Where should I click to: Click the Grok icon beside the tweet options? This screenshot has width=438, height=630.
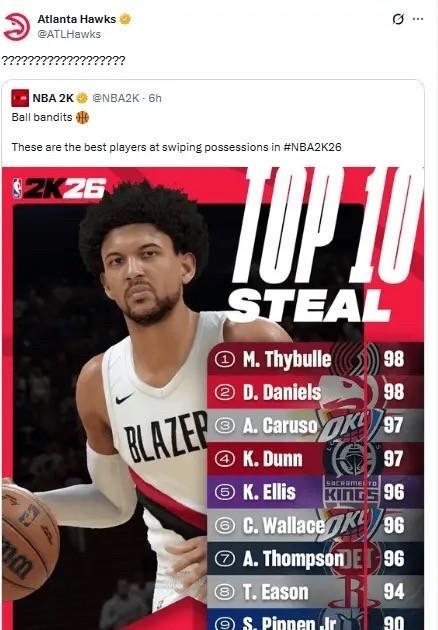(x=397, y=19)
